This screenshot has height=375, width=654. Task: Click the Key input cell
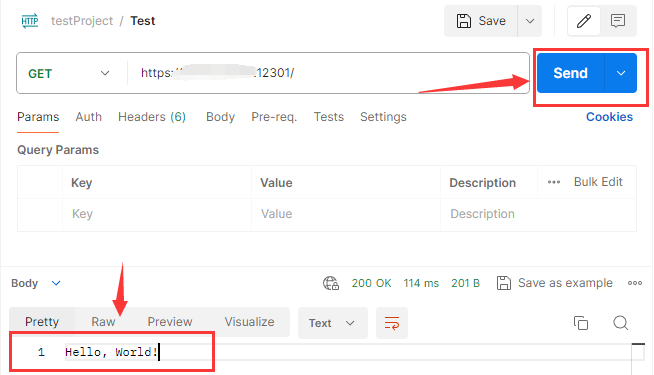(x=157, y=214)
